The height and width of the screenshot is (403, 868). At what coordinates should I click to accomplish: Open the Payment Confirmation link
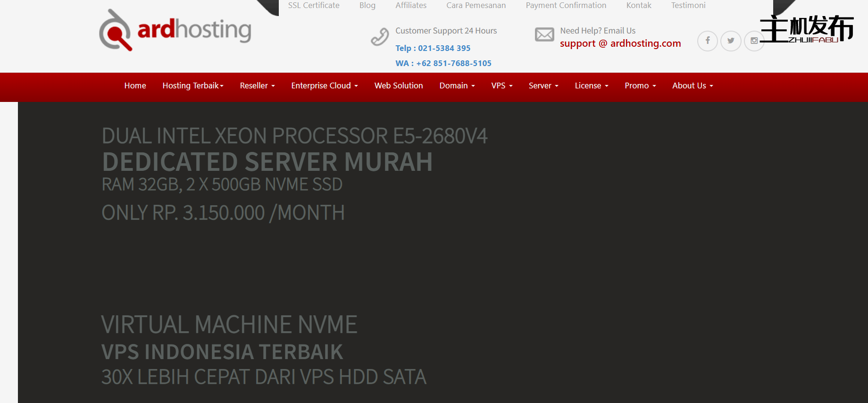point(566,5)
